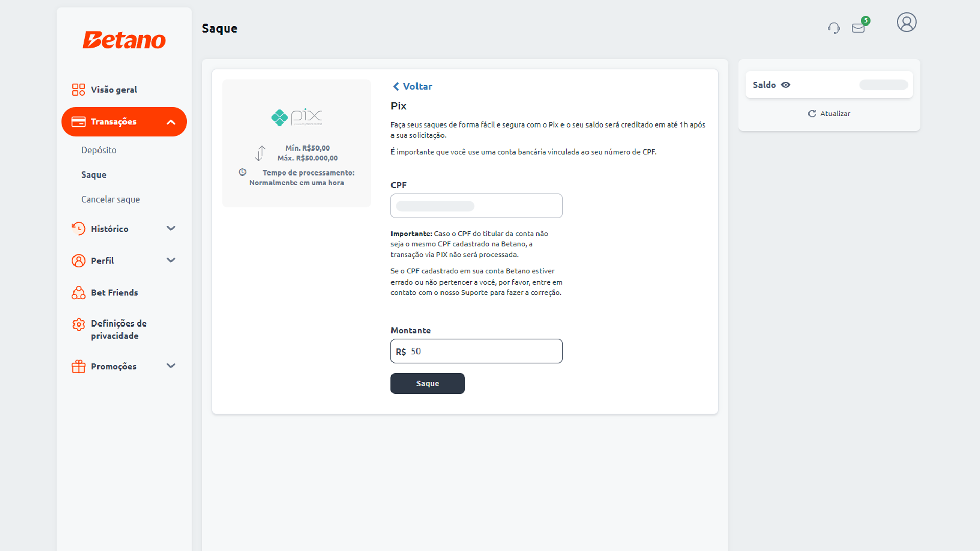Toggle the Saldo visibility eye icon

[784, 85]
